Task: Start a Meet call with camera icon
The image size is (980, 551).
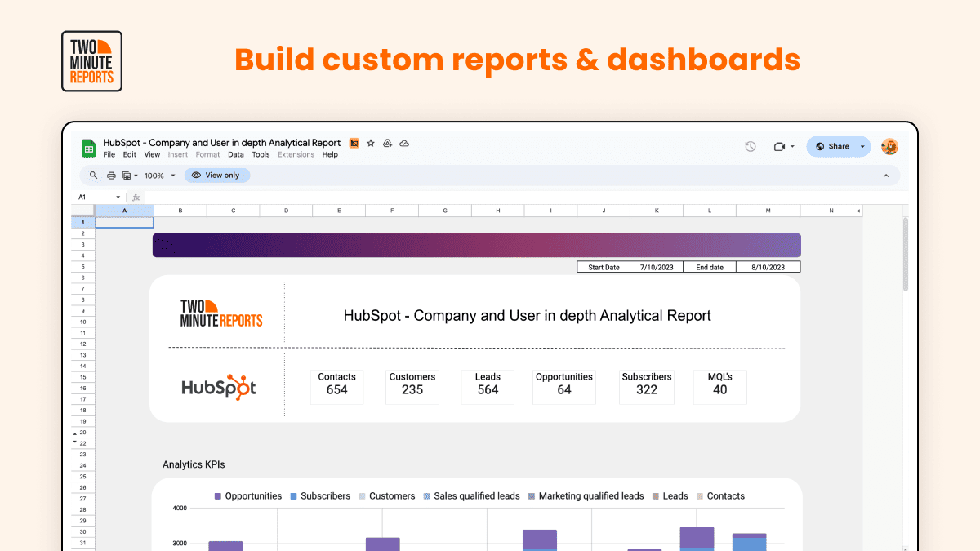Action: click(778, 146)
